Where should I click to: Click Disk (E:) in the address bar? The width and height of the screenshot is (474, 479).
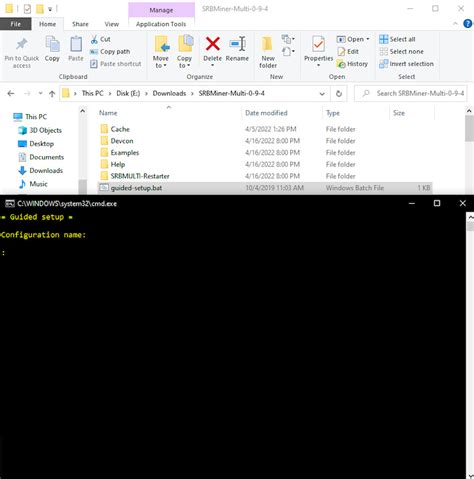pos(128,93)
